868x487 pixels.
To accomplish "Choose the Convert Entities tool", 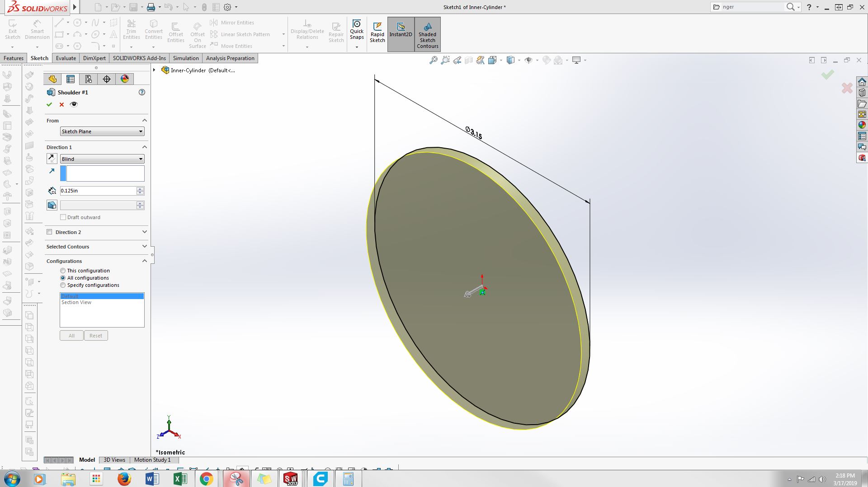I will (x=154, y=29).
